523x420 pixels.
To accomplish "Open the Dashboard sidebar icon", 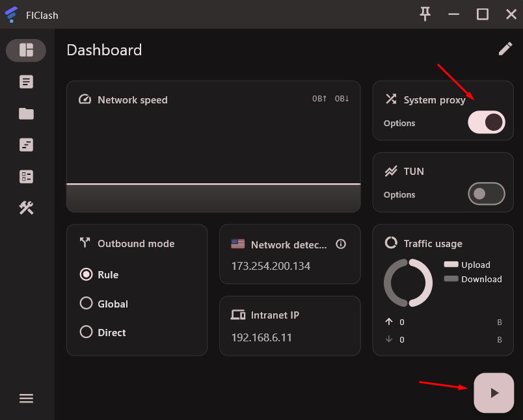I will click(x=26, y=50).
